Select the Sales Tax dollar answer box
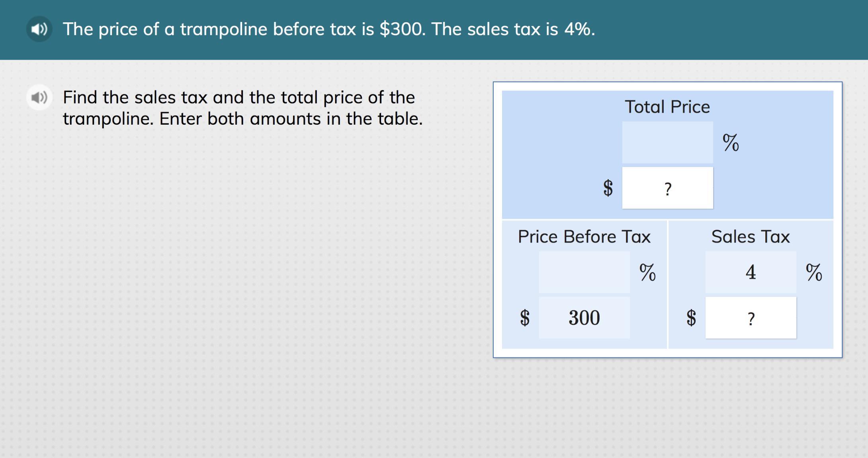This screenshot has width=868, height=458. [x=751, y=318]
